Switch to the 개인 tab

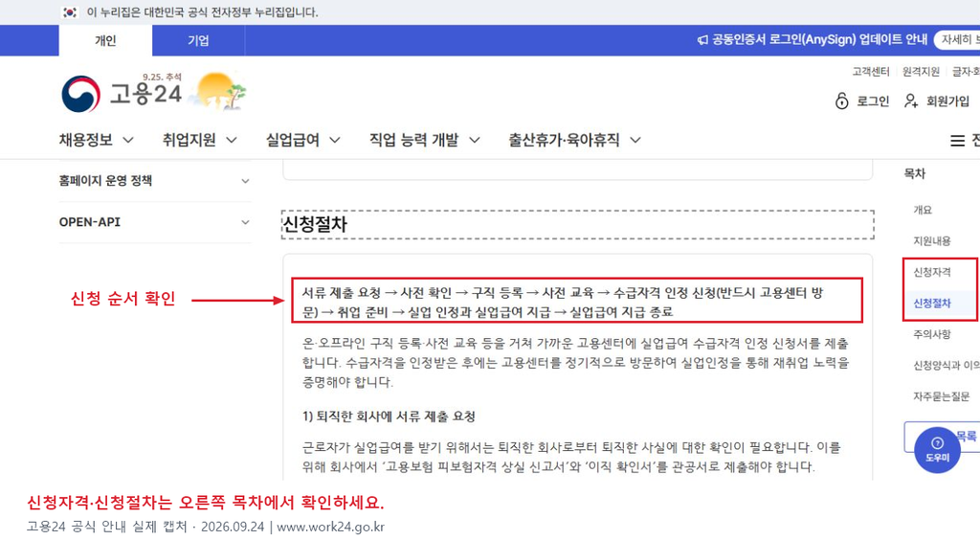coord(105,40)
